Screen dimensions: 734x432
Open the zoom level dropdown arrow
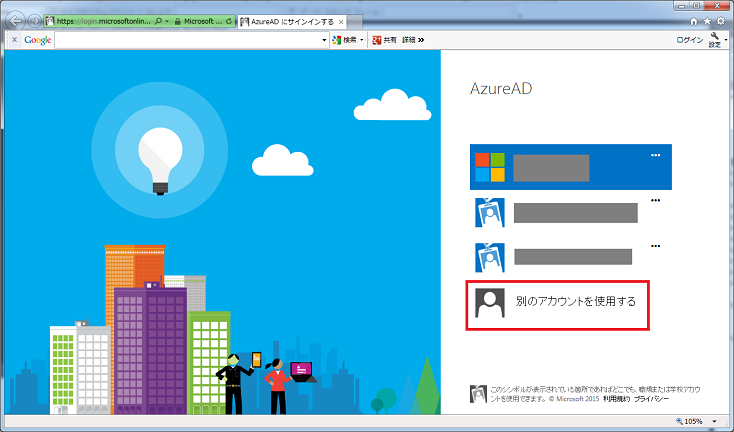click(x=714, y=422)
